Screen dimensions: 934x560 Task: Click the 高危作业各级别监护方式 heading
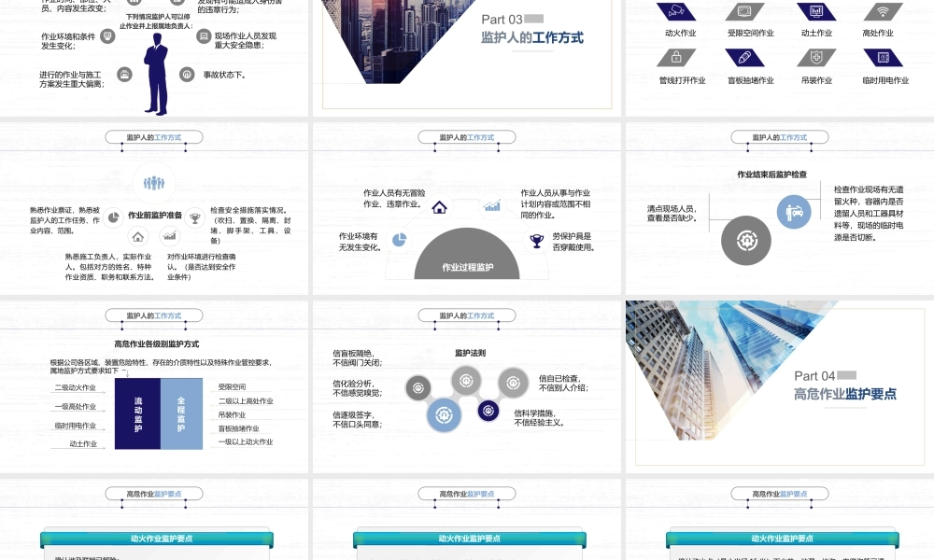coord(156,344)
